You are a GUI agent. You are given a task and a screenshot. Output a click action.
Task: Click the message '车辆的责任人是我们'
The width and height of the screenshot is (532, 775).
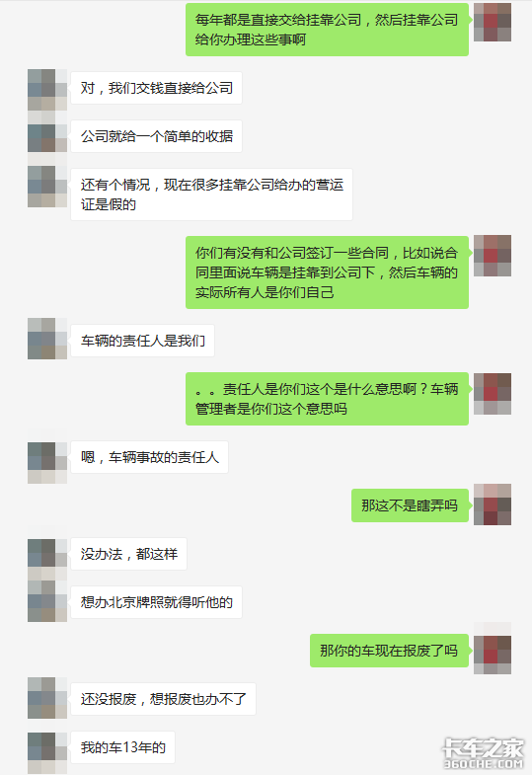(142, 341)
